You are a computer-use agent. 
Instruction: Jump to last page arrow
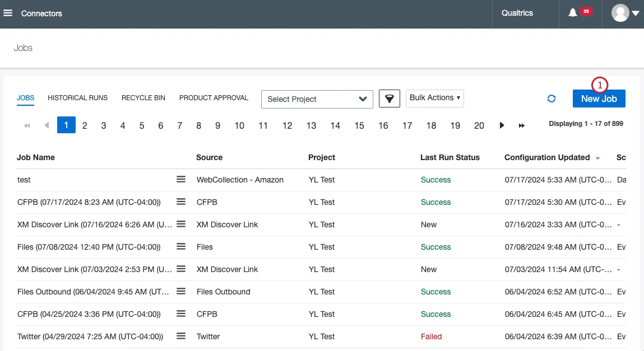click(x=521, y=125)
